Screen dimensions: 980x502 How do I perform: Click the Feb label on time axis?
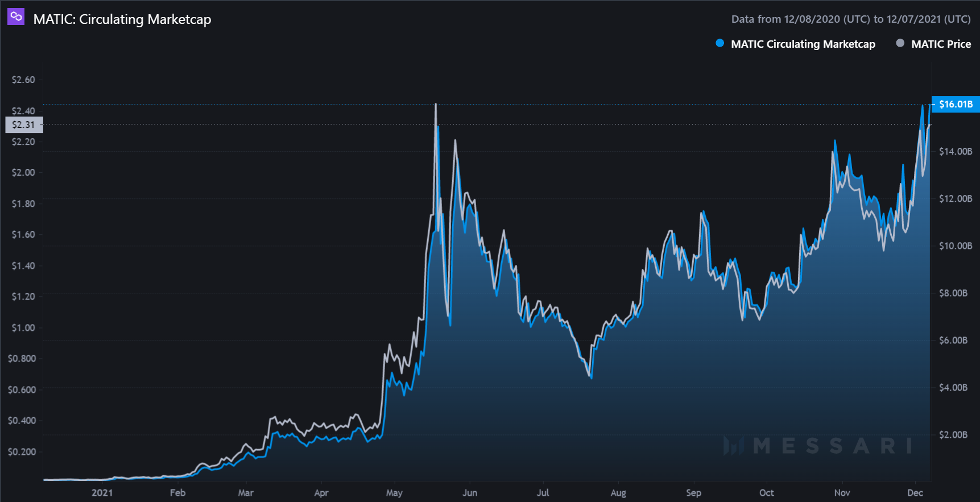(177, 492)
